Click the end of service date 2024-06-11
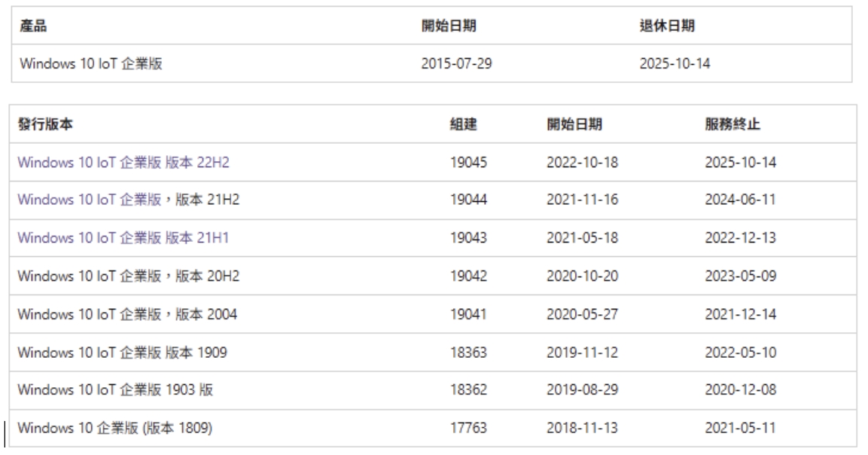The image size is (868, 455). pos(740,200)
